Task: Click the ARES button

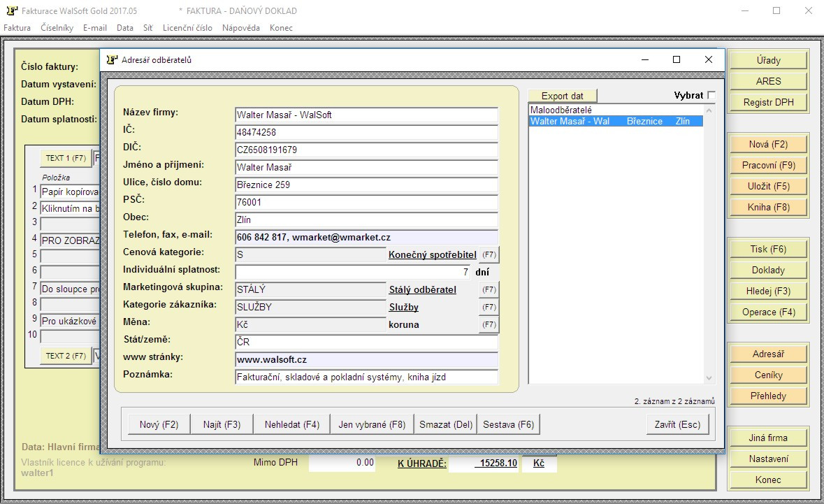Action: tap(768, 82)
